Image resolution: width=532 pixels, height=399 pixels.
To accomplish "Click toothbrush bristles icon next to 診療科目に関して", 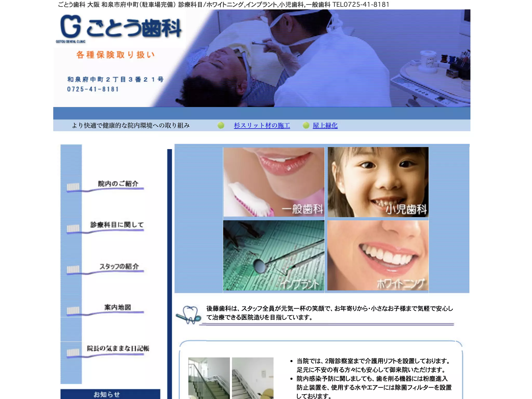I will (x=73, y=228).
